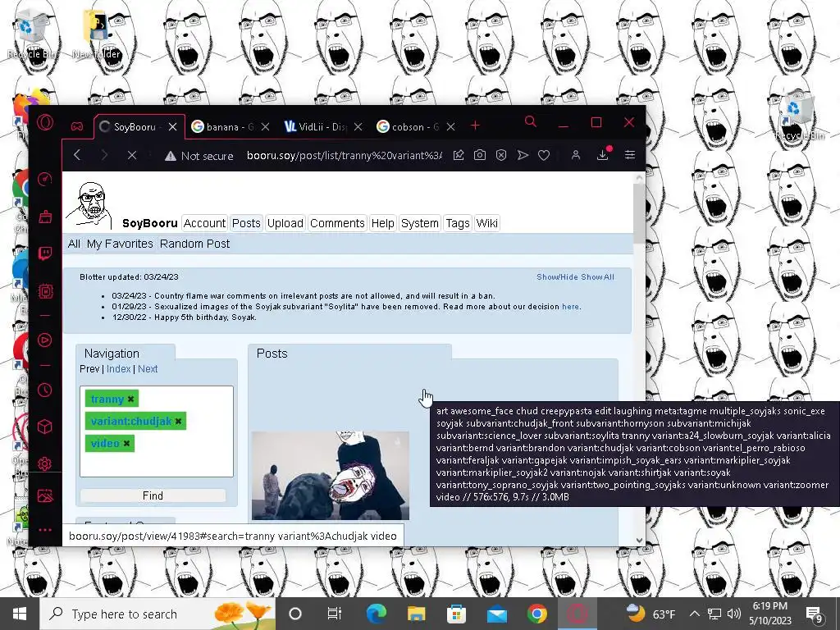This screenshot has width=840, height=630.
Task: Click the Not secure warning icon
Action: (171, 156)
